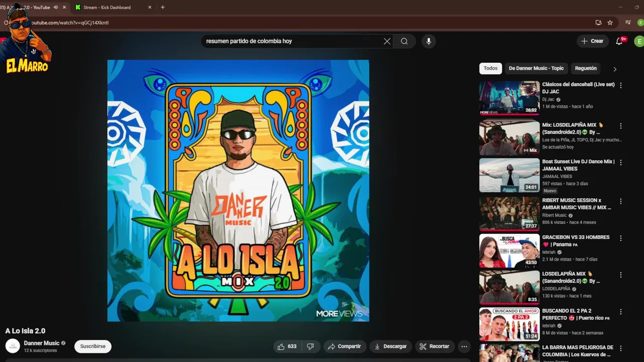Click the Dj Jac channel name
This screenshot has height=362, width=644.
pyautogui.click(x=548, y=100)
